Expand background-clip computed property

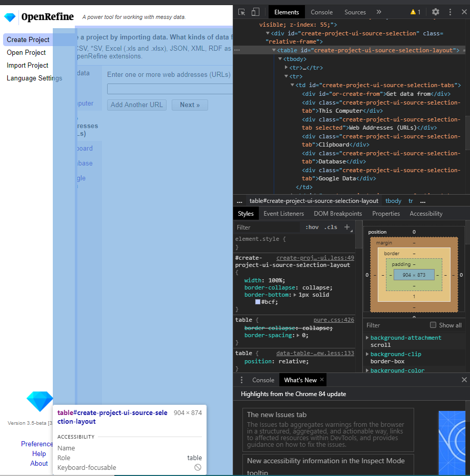click(x=367, y=354)
